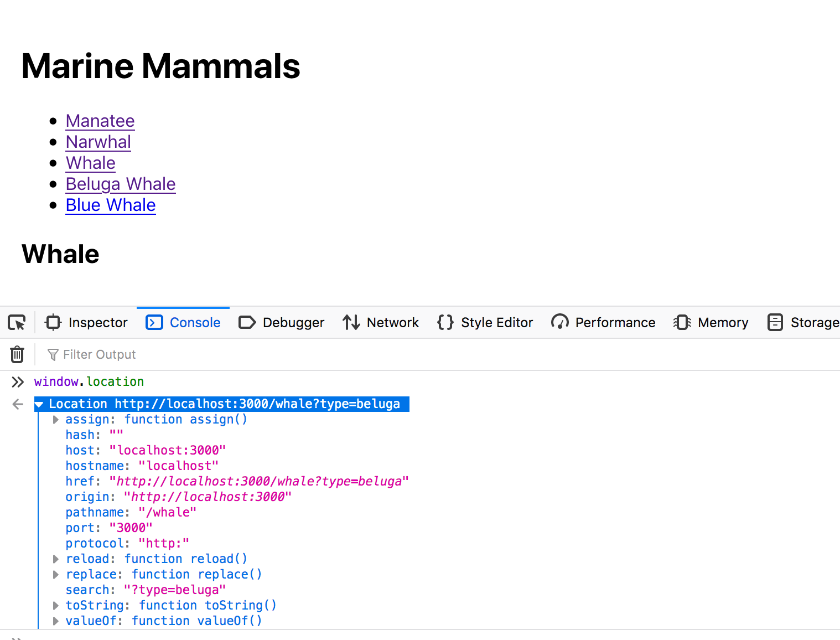Follow the Blue Whale link
840x640 pixels.
tap(111, 205)
